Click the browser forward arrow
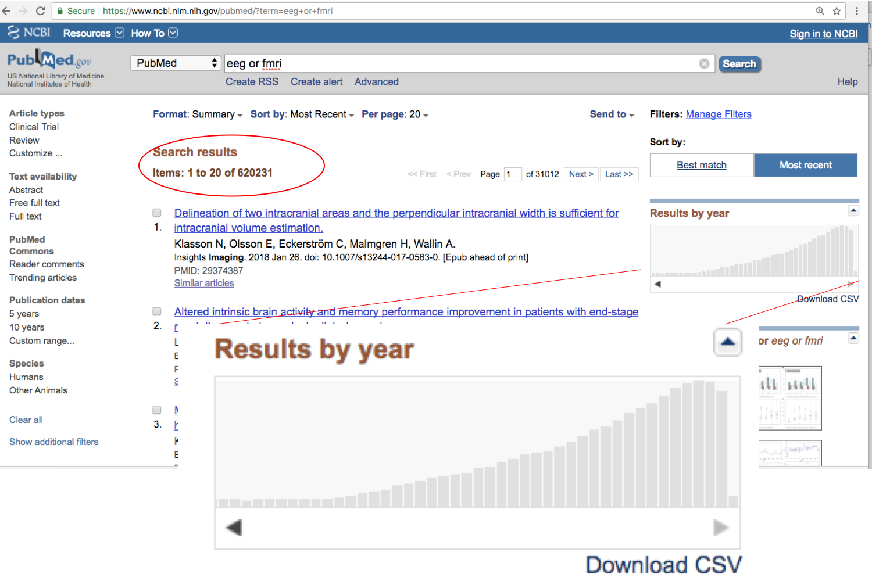This screenshot has height=588, width=872. pos(23,11)
